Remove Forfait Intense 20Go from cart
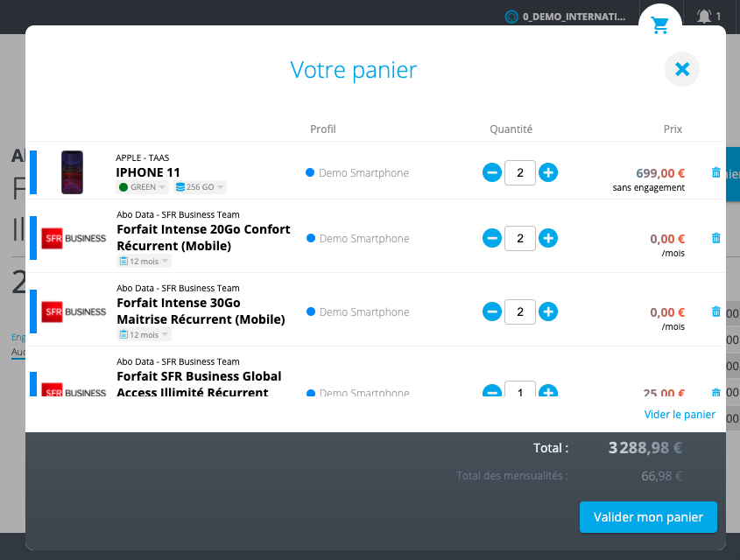740x560 pixels. 716,238
